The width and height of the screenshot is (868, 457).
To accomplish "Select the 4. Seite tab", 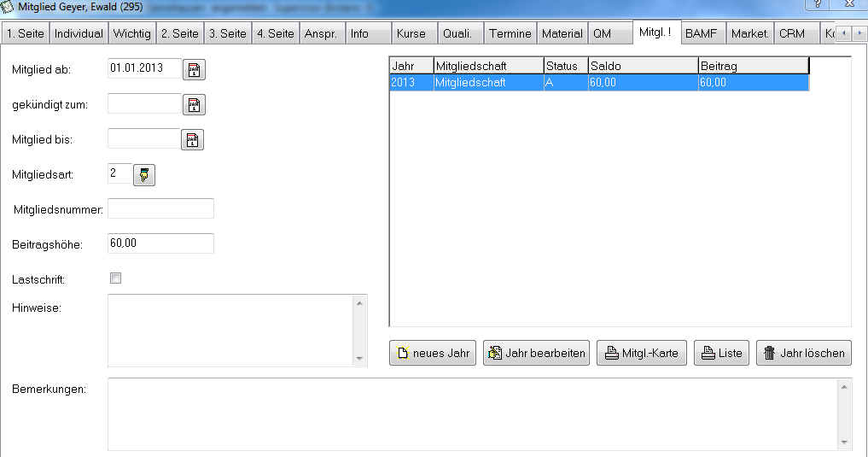I will (276, 33).
